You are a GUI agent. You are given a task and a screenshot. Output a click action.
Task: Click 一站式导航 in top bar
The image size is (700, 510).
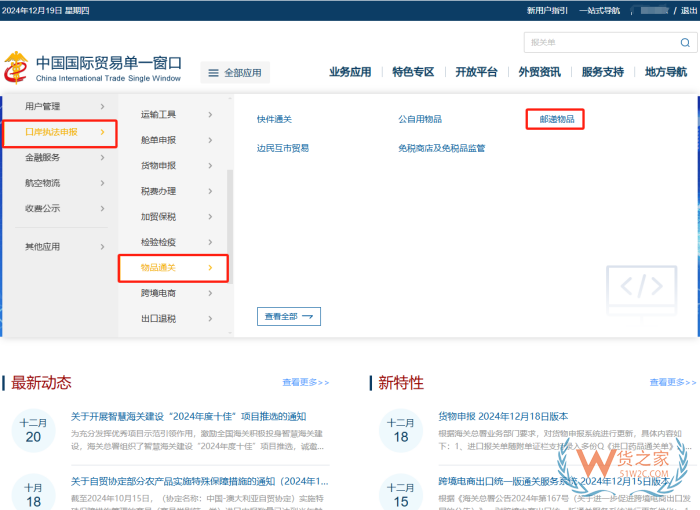(x=600, y=10)
